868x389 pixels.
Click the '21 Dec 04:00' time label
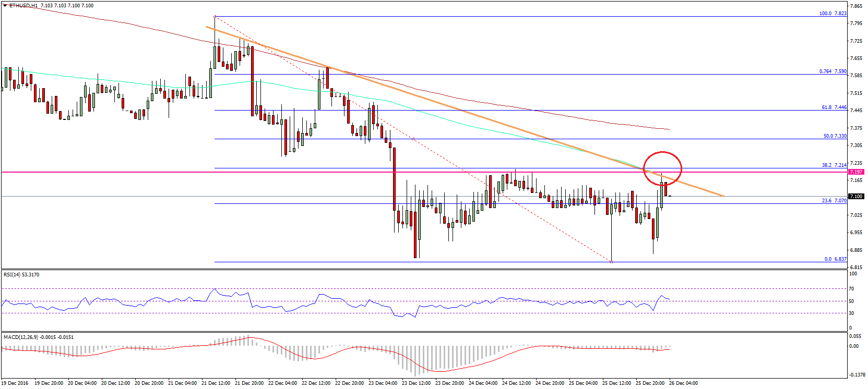[x=183, y=383]
